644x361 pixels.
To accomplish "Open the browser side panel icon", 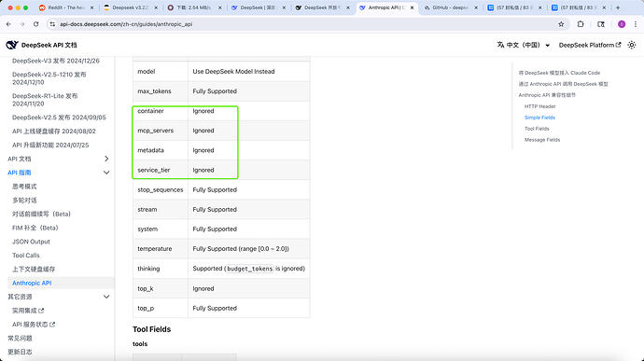I will pyautogui.click(x=601, y=24).
